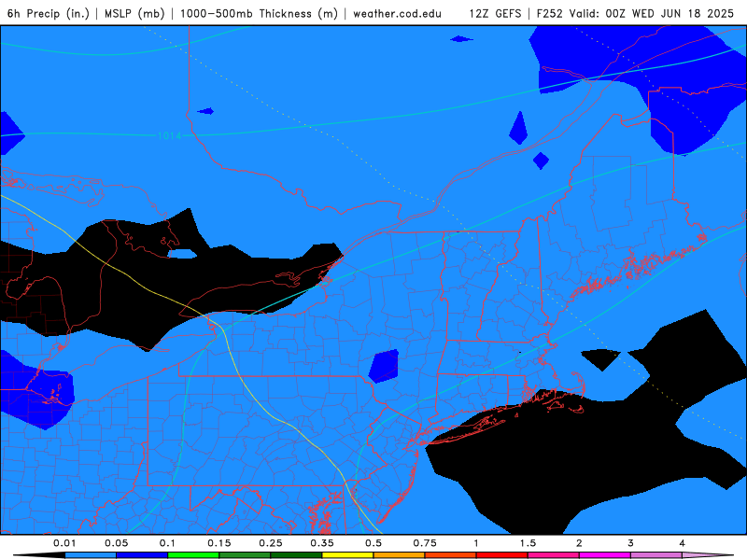Click the 0.01 colorbar value label
747x560 pixels.
[x=64, y=543]
